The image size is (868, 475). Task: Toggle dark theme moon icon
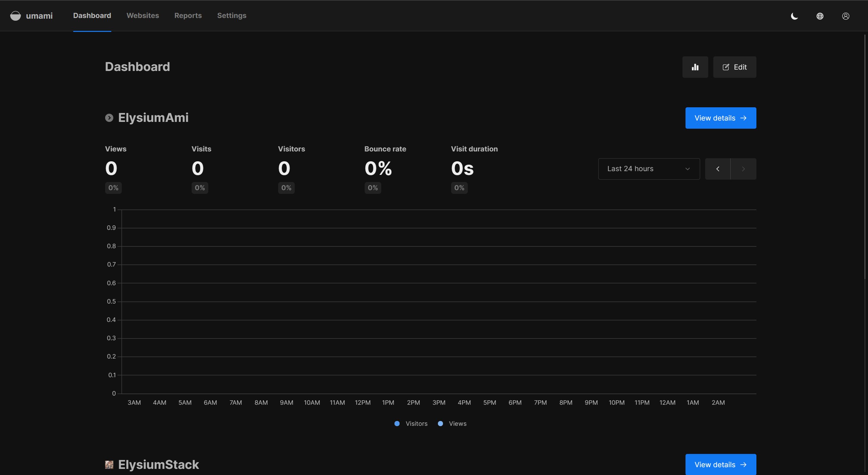click(794, 16)
